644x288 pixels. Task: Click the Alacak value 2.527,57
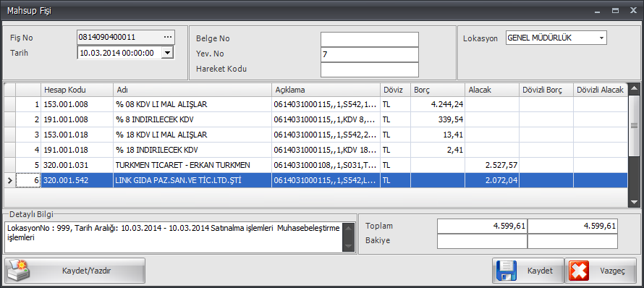coord(492,165)
